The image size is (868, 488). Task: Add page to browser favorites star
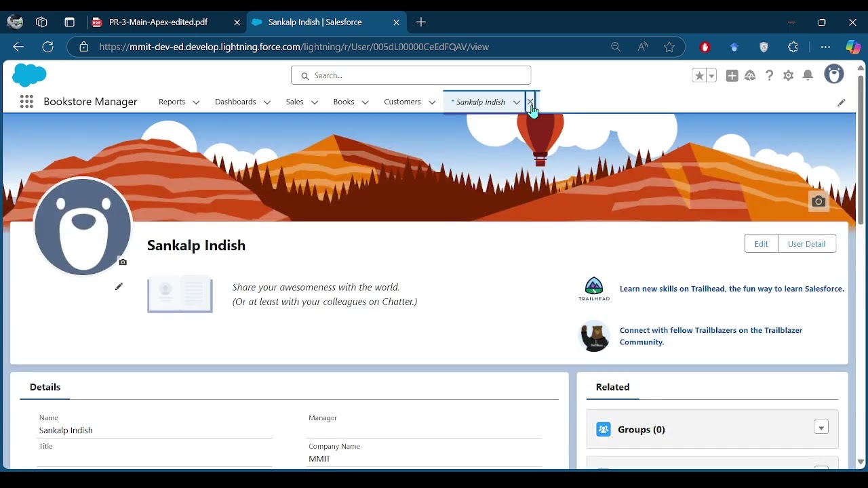click(669, 47)
